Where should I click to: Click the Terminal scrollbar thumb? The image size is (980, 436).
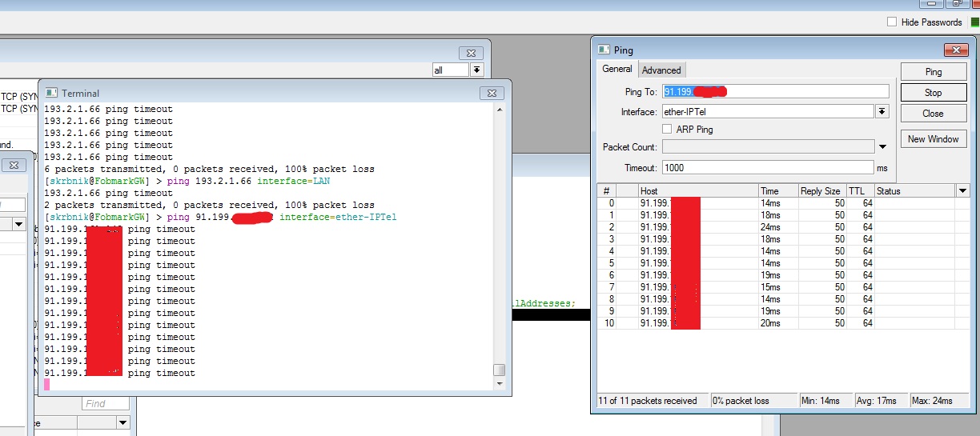coord(499,370)
